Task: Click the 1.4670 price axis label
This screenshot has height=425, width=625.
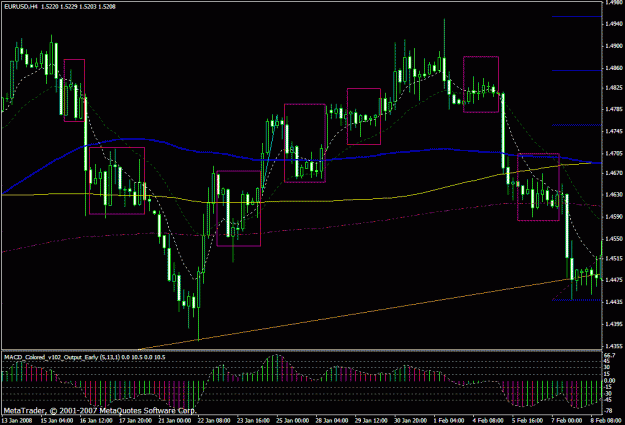Action: tap(614, 173)
